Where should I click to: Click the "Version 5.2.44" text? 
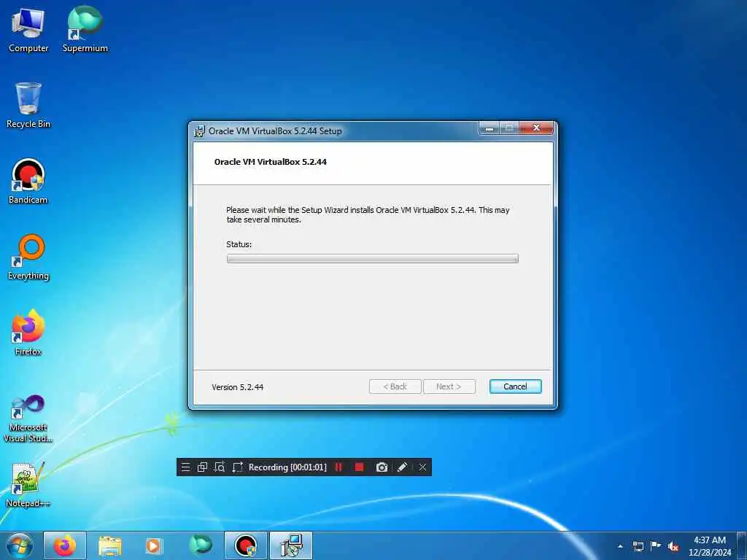click(x=238, y=387)
